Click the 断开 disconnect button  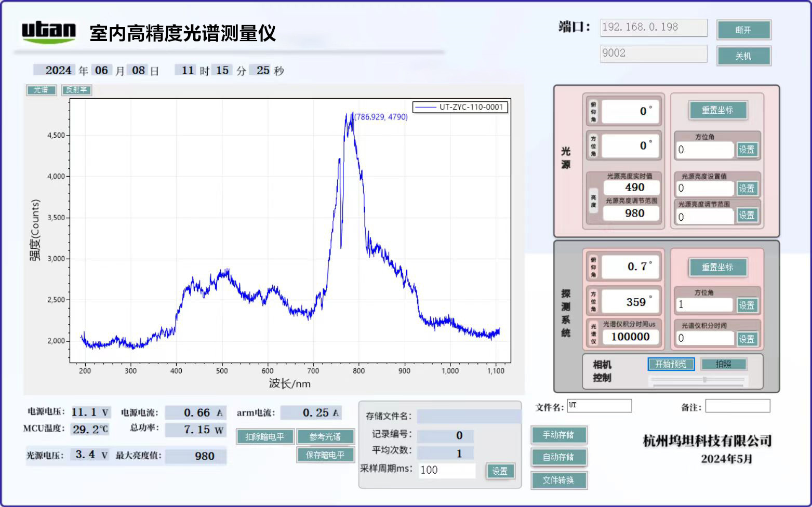(x=744, y=30)
